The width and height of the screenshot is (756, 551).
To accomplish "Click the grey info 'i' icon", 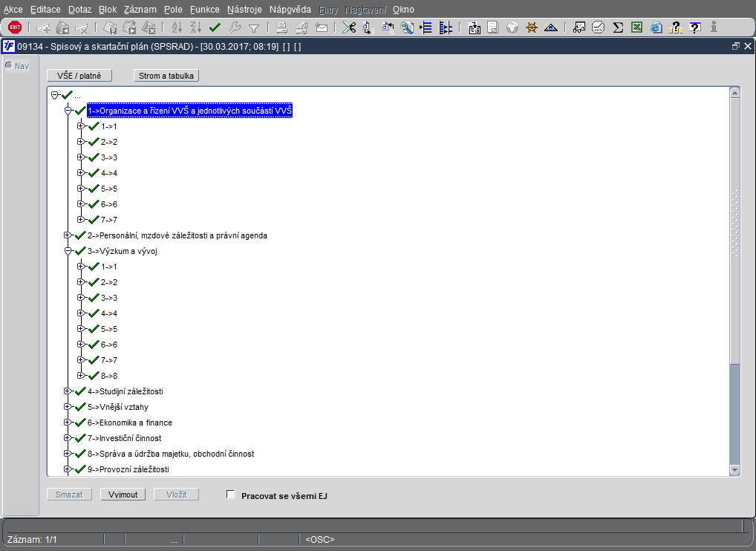I will 714,27.
